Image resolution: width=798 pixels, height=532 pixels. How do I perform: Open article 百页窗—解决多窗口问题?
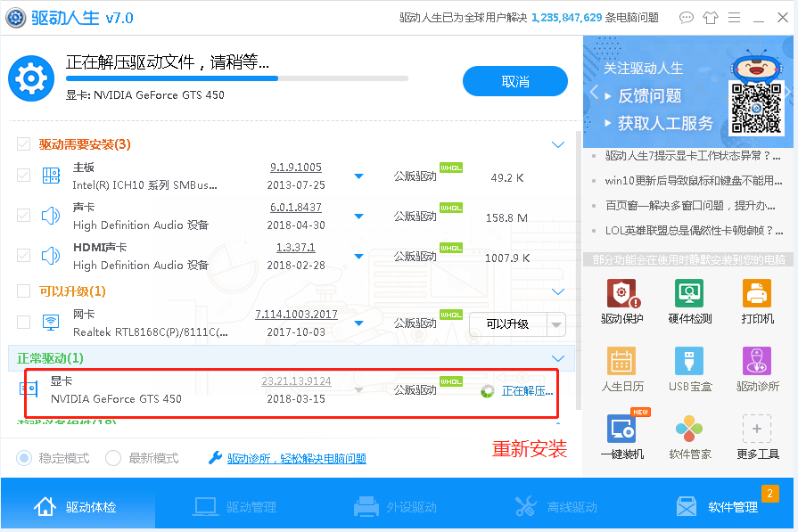690,206
